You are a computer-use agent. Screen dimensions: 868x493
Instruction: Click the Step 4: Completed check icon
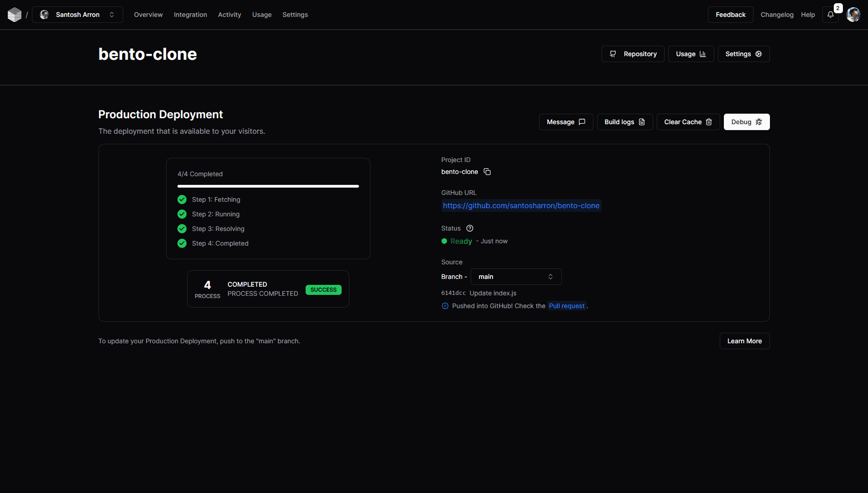182,243
